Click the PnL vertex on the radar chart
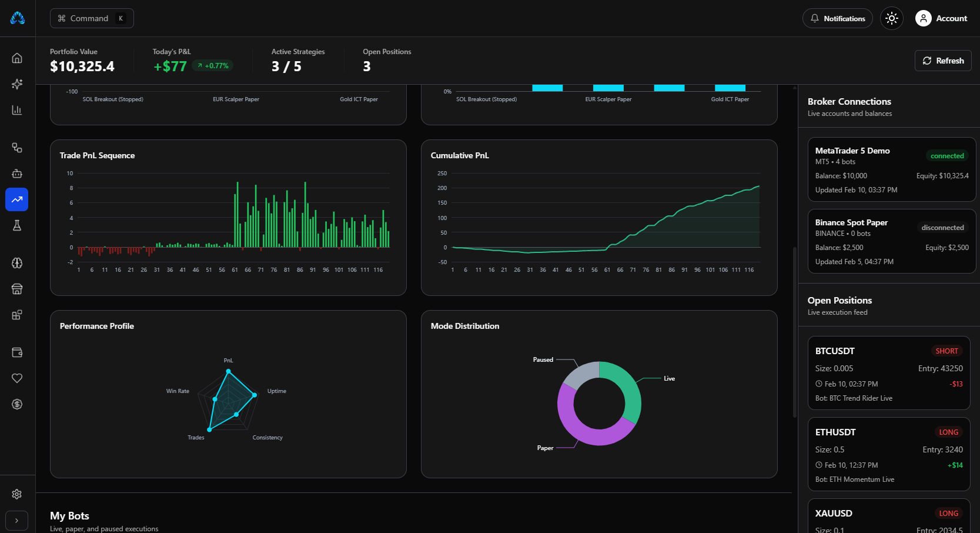The width and height of the screenshot is (980, 533). tap(229, 371)
